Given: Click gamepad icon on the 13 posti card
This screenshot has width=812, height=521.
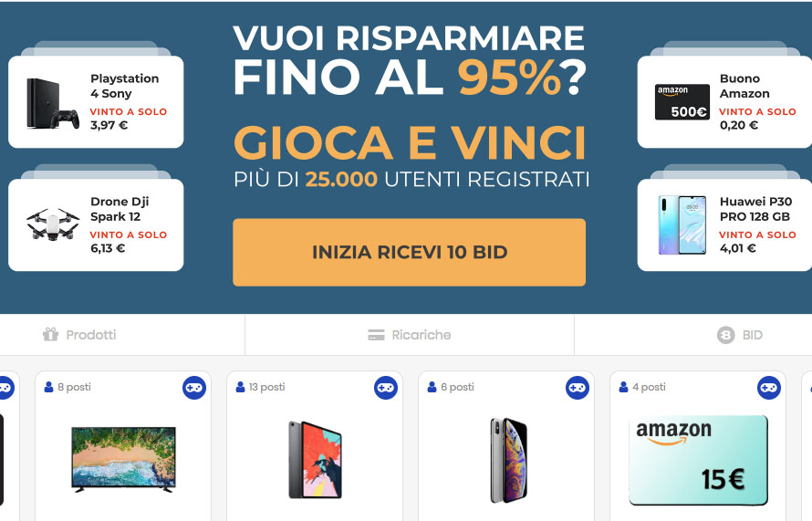Looking at the screenshot, I should pyautogui.click(x=386, y=388).
